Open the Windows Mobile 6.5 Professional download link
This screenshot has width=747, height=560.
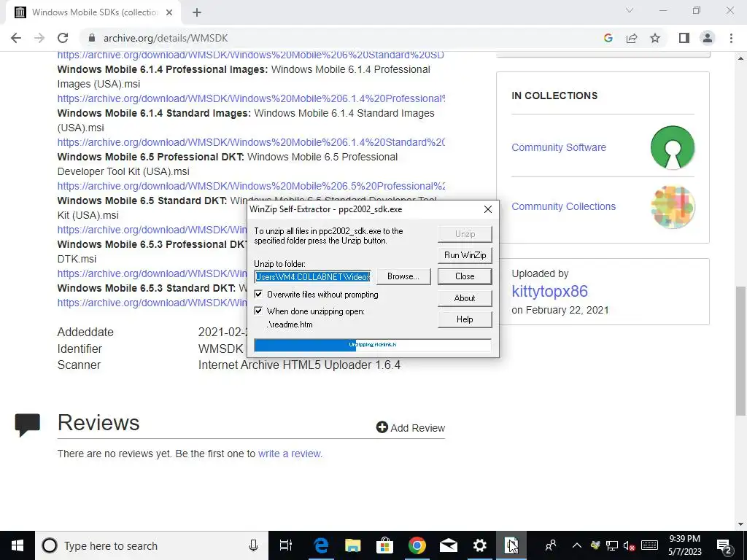251,186
